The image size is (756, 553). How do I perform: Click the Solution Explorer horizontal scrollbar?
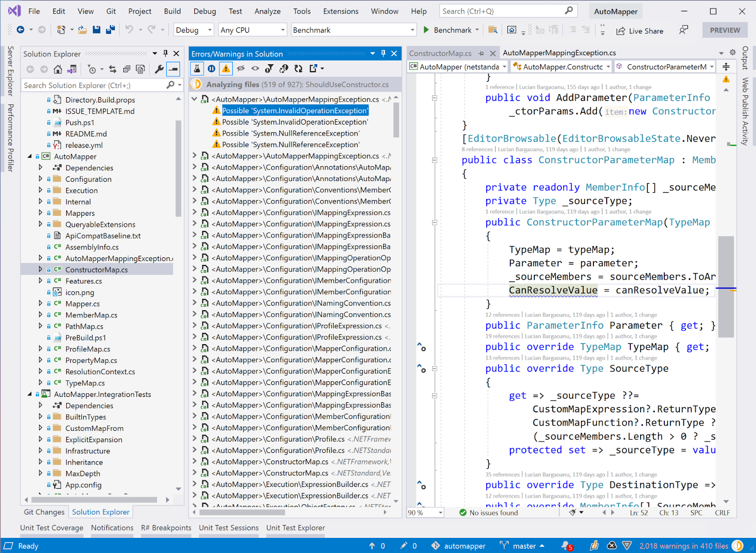(94, 500)
